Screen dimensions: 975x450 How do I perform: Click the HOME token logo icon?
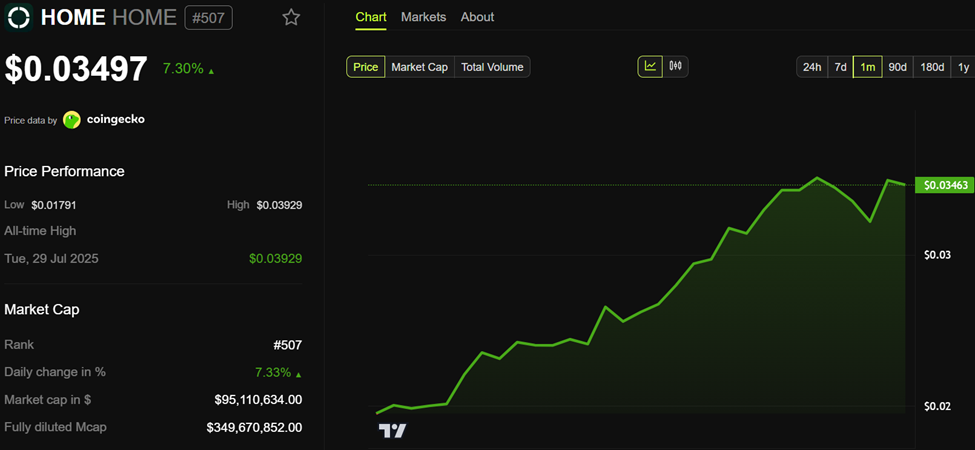coord(19,17)
